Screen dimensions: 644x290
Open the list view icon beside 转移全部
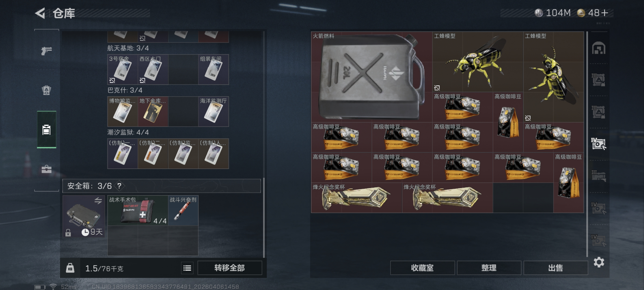tap(187, 268)
